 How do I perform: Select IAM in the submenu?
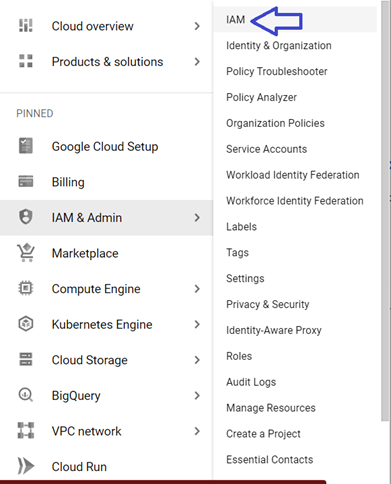point(295,20)
